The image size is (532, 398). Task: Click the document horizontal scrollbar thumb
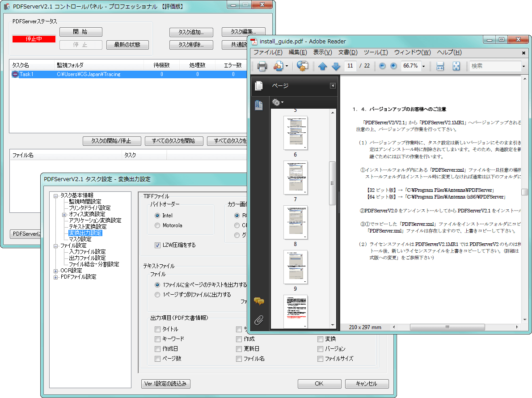447,327
